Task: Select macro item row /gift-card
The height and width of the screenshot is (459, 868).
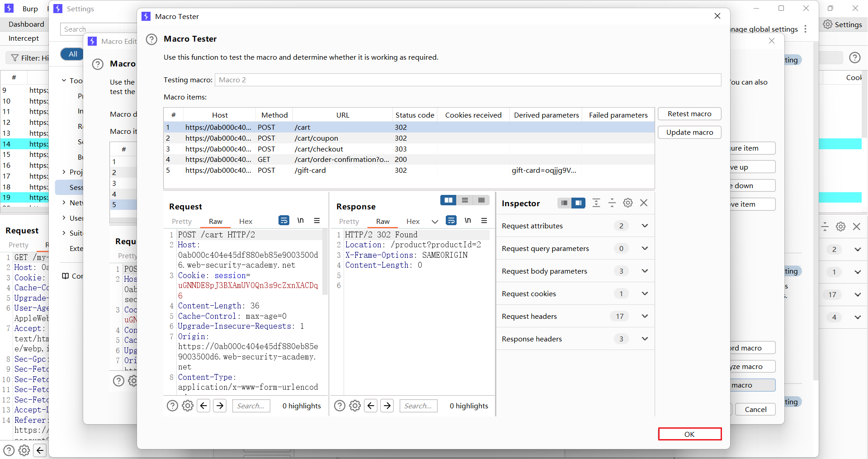Action: click(x=409, y=170)
